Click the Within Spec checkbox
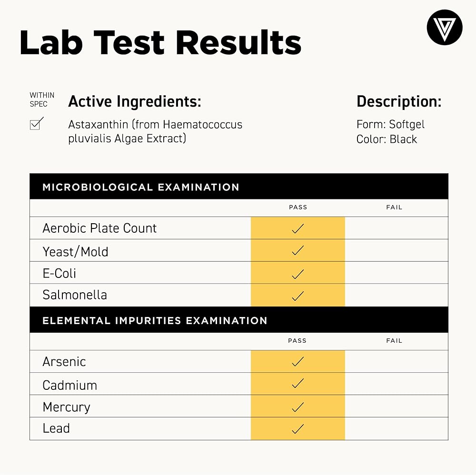The image size is (476, 475). pyautogui.click(x=36, y=124)
